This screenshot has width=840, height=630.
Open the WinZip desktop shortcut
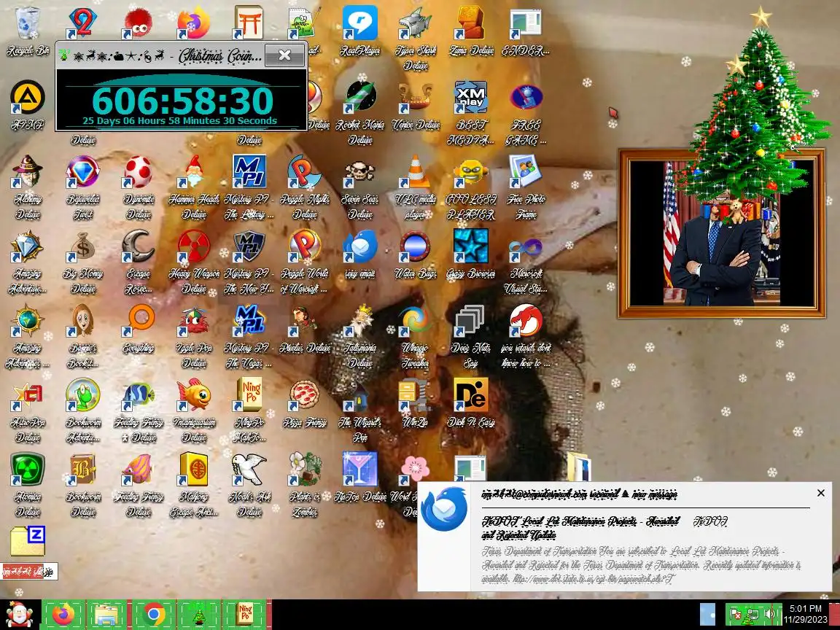pos(416,403)
